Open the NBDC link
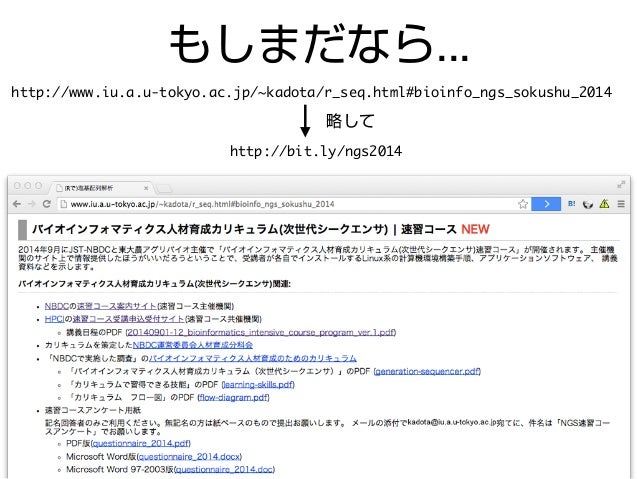 (57, 306)
